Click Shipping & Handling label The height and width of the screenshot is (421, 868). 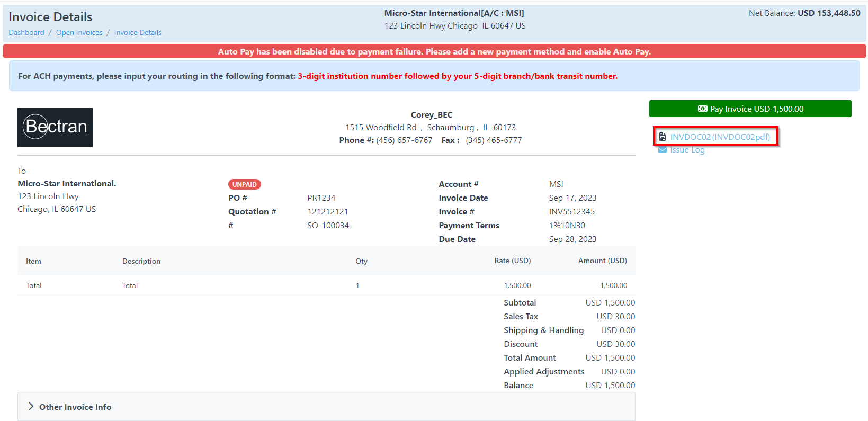point(544,330)
